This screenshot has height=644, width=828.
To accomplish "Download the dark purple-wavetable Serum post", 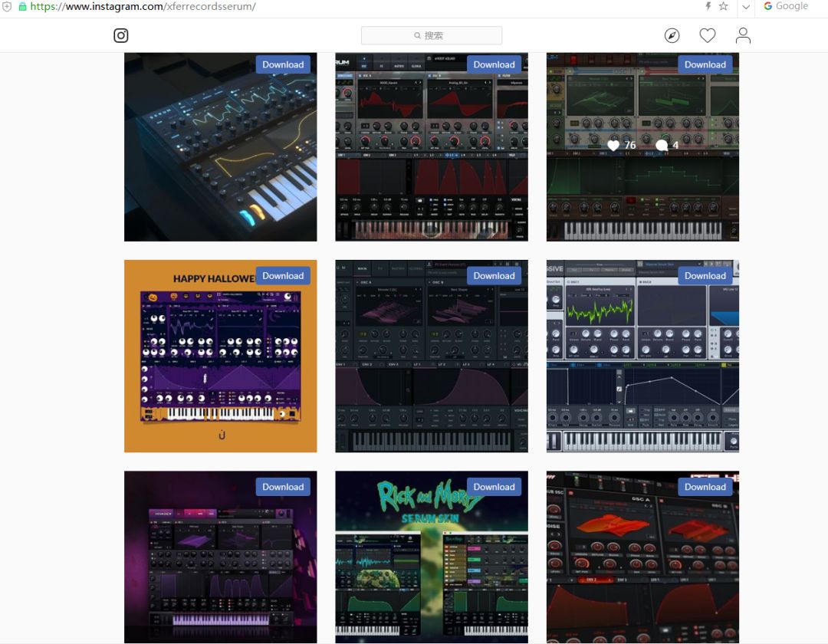I will (x=494, y=275).
